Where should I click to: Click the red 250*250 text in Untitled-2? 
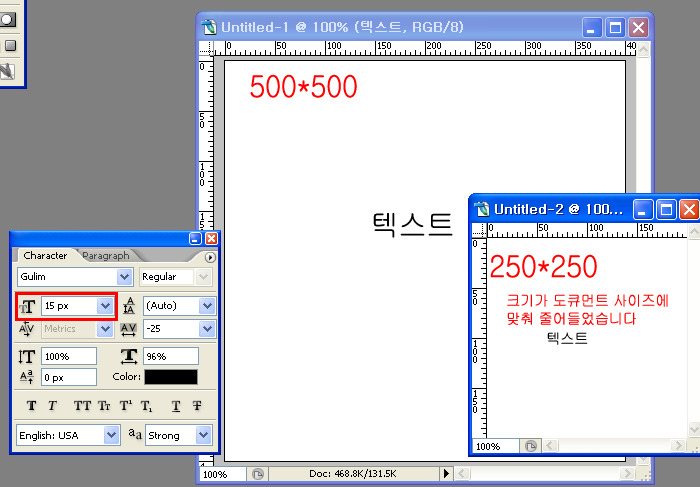pos(543,266)
